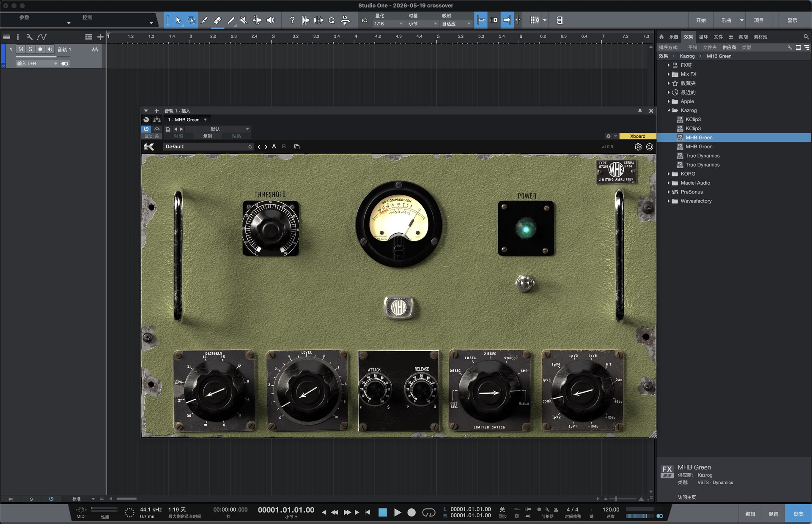Switch to 素材池 browser tab
812x524 pixels.
(x=760, y=37)
